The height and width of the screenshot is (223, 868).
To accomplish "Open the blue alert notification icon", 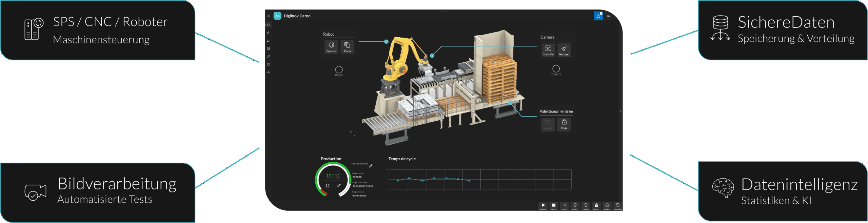I will tap(598, 16).
